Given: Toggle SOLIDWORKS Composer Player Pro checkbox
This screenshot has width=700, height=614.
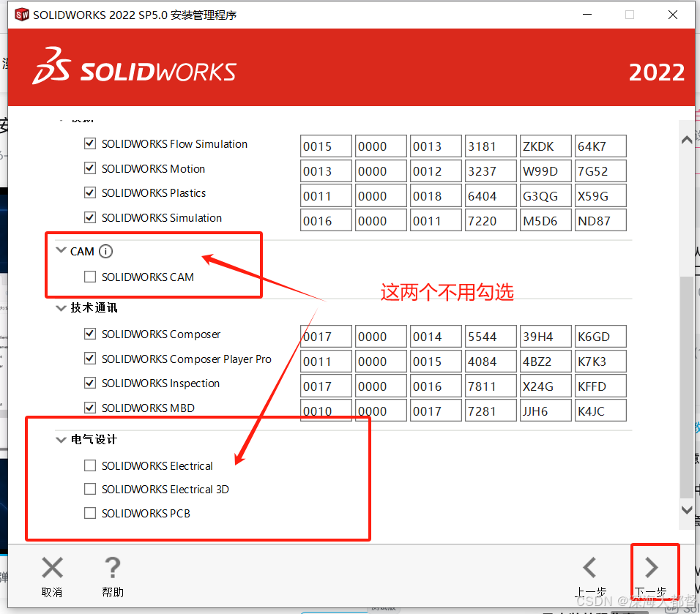Looking at the screenshot, I should 90,359.
